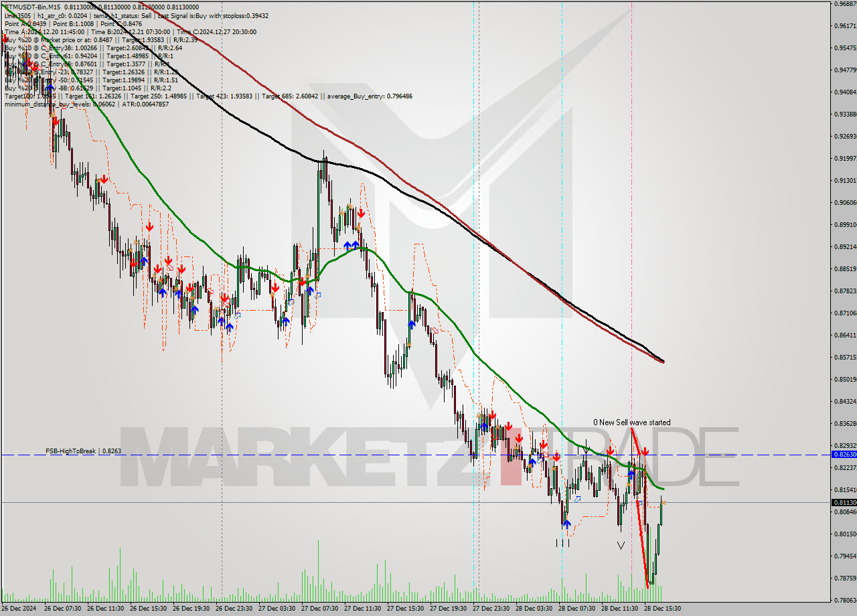Click the "26 Dec 23:30" time label
The height and width of the screenshot is (616, 857).
[x=234, y=609]
